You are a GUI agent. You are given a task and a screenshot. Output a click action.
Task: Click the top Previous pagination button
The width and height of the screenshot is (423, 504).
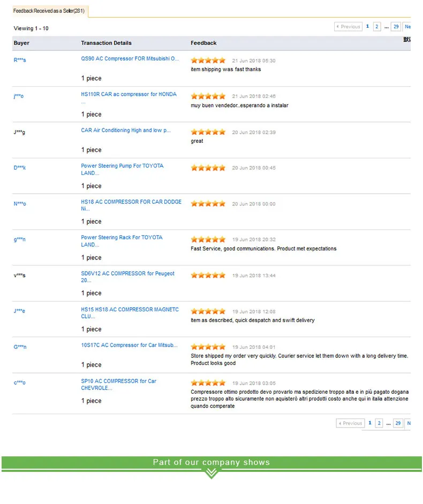[x=348, y=27]
